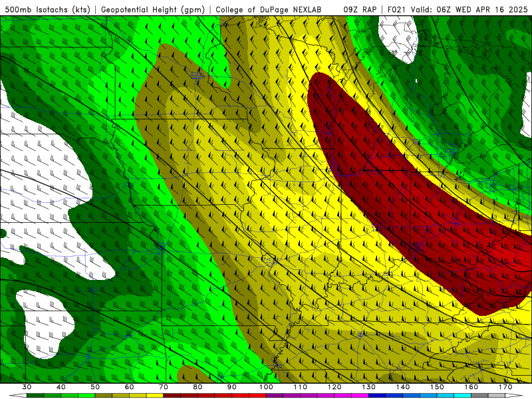Click the "Geopotential Height (gpm)" header text
This screenshot has height=399, width=532.
(153, 9)
